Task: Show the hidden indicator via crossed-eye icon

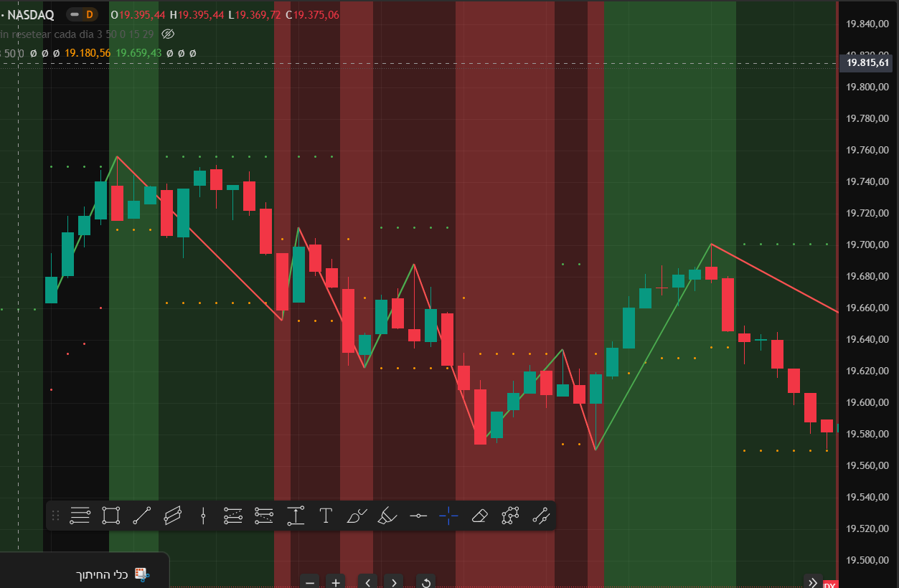Action: click(168, 34)
